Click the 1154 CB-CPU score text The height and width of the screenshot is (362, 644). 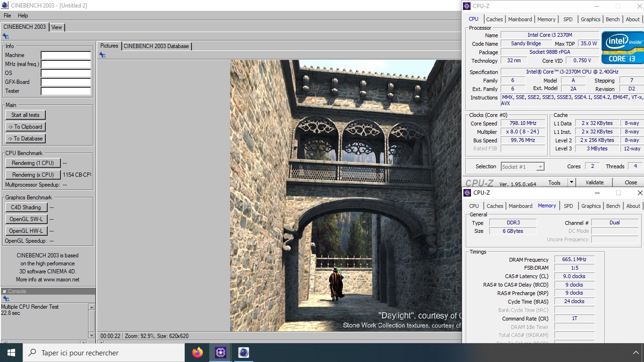click(x=77, y=175)
